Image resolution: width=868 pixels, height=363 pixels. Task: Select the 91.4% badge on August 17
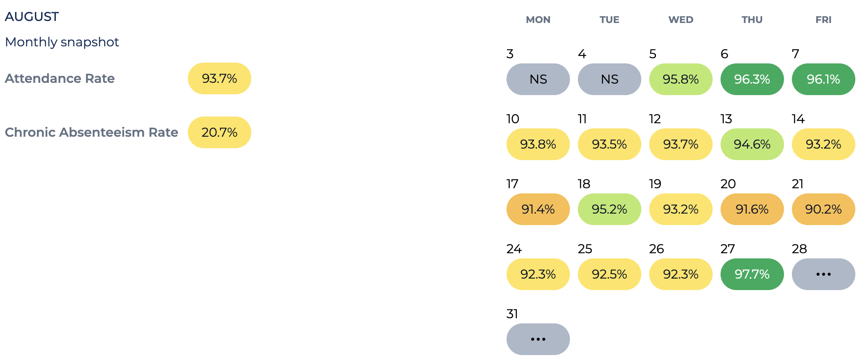click(538, 209)
